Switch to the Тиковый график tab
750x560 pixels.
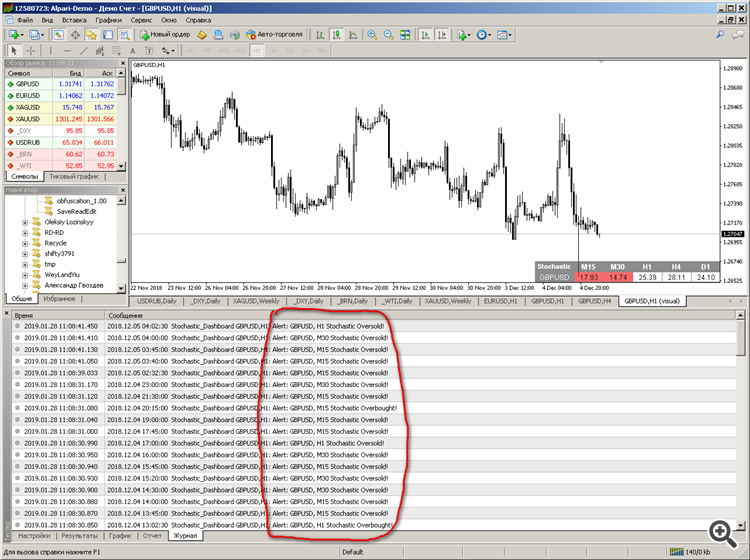pos(74,176)
